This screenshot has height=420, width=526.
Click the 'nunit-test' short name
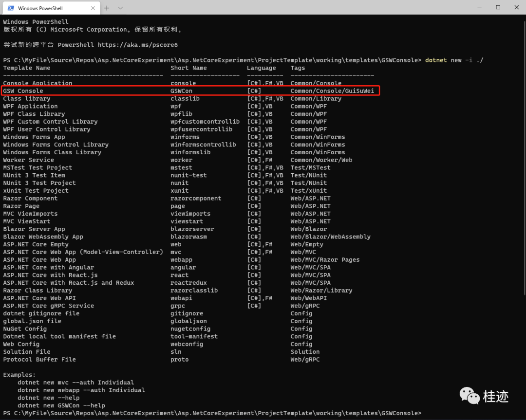[188, 175]
